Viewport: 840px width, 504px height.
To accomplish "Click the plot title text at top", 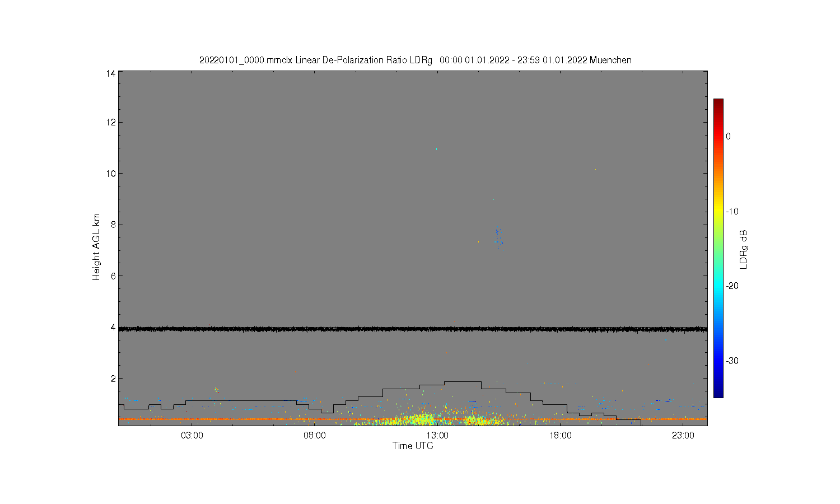I will pyautogui.click(x=415, y=60).
